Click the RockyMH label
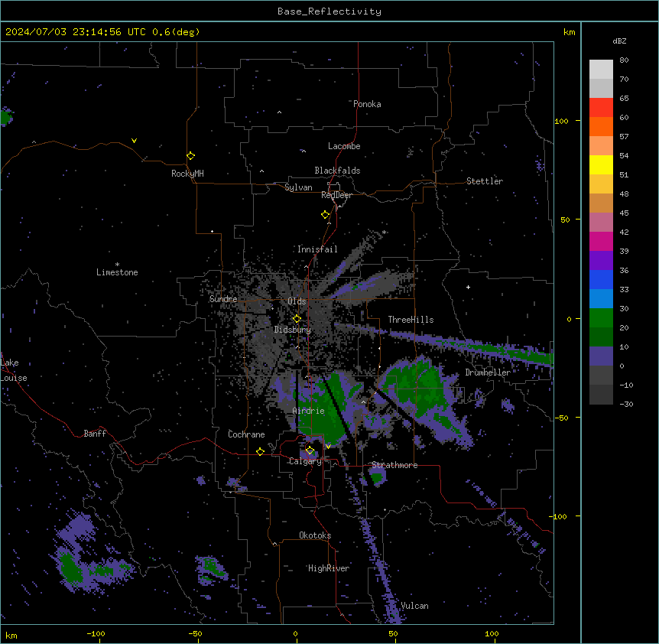Screen dimensions: 659x644 (187, 174)
